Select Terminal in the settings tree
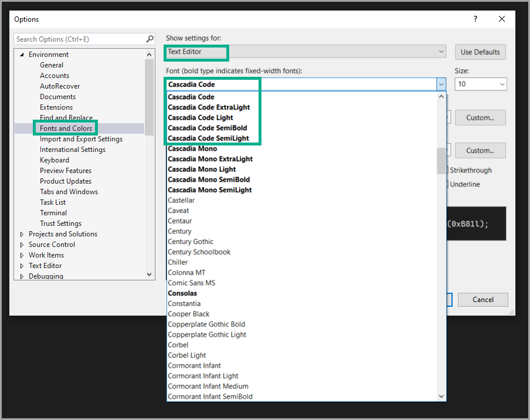 click(53, 212)
